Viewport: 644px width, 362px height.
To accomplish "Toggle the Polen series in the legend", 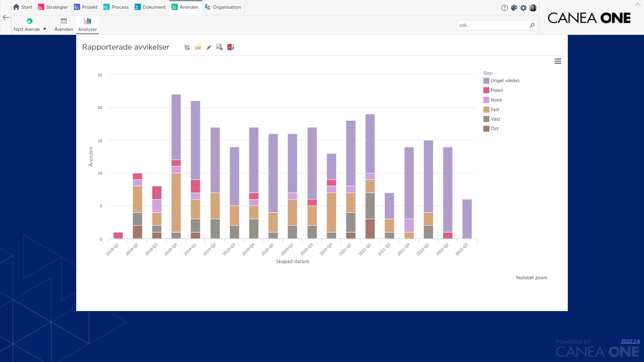I will pyautogui.click(x=496, y=90).
